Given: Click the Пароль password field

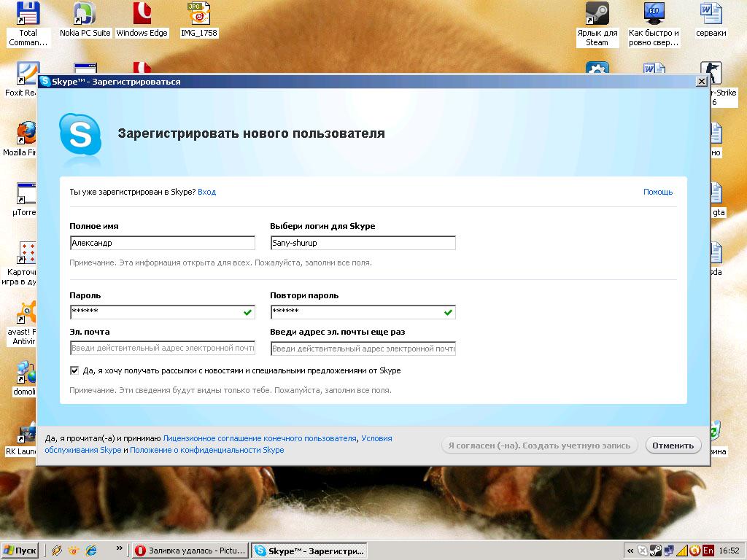Looking at the screenshot, I should [x=163, y=312].
